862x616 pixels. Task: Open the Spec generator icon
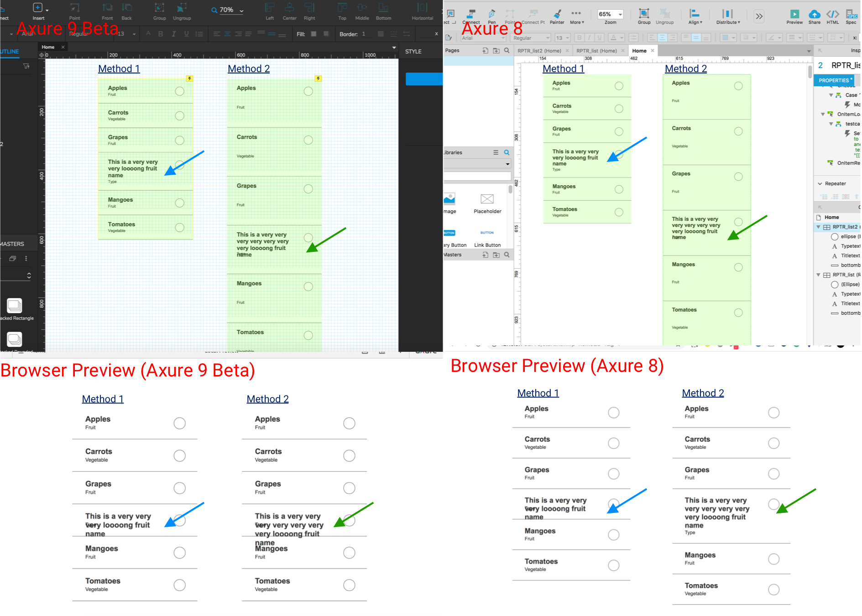click(x=852, y=15)
